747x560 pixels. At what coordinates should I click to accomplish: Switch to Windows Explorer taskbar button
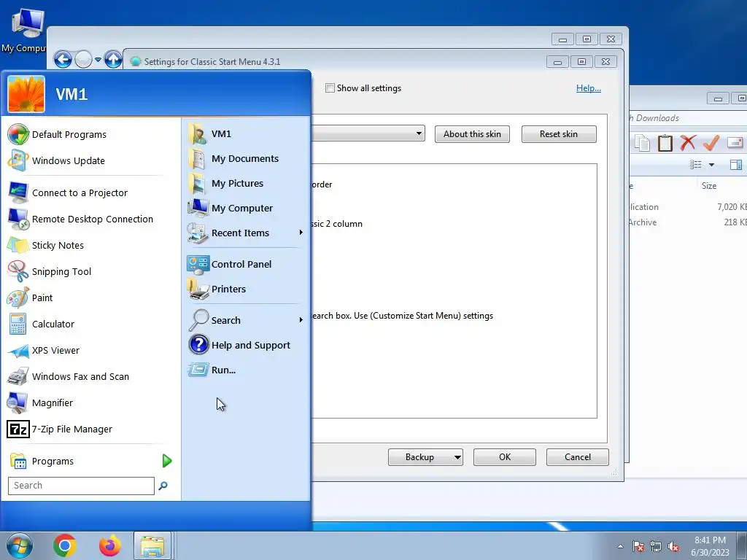tap(152, 545)
